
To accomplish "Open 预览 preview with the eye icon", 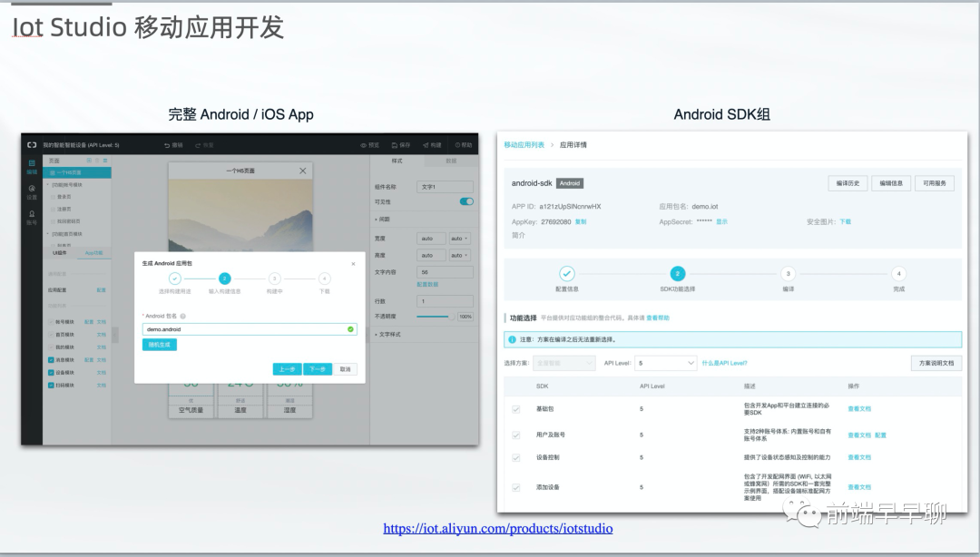I will [x=362, y=145].
